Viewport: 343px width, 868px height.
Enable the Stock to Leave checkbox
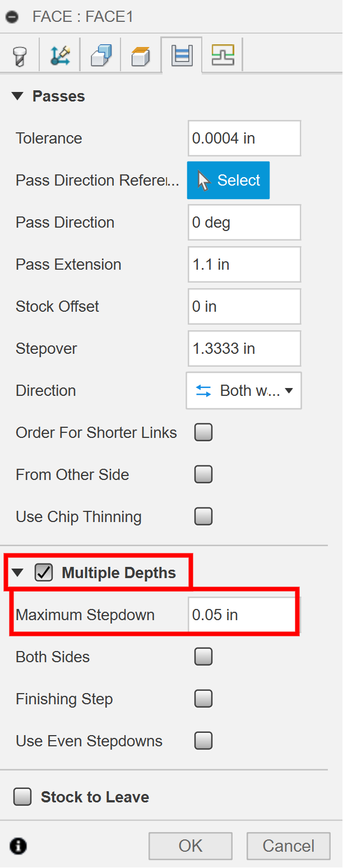22,797
